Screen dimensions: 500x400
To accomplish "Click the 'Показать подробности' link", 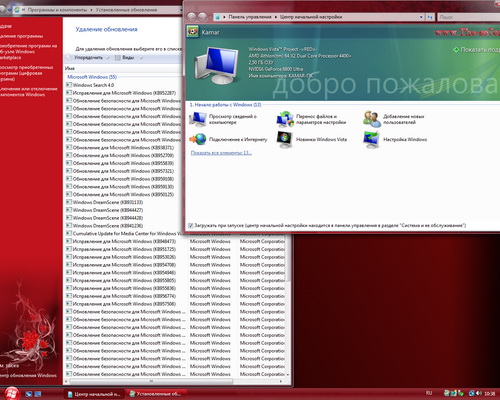I will (480, 50).
